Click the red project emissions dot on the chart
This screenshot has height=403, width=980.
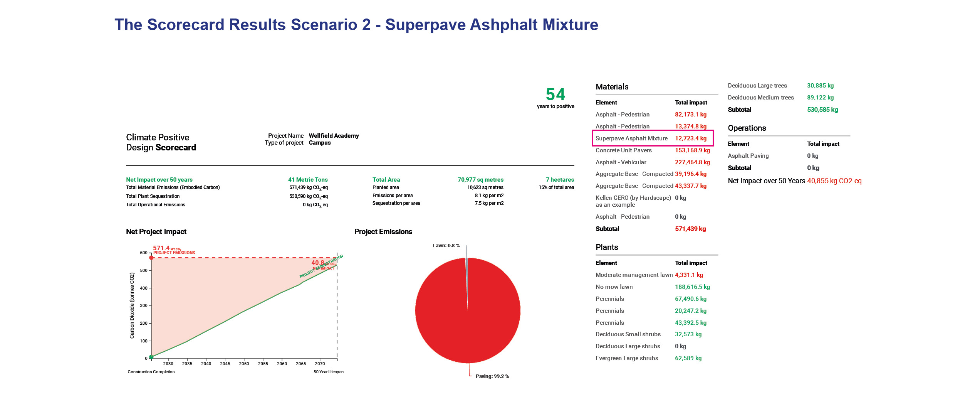coord(151,258)
